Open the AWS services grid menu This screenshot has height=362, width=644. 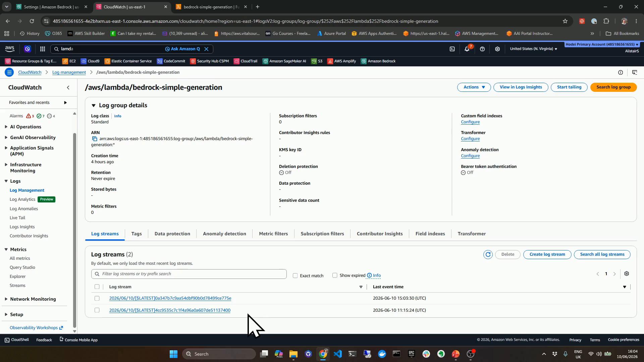[43, 49]
